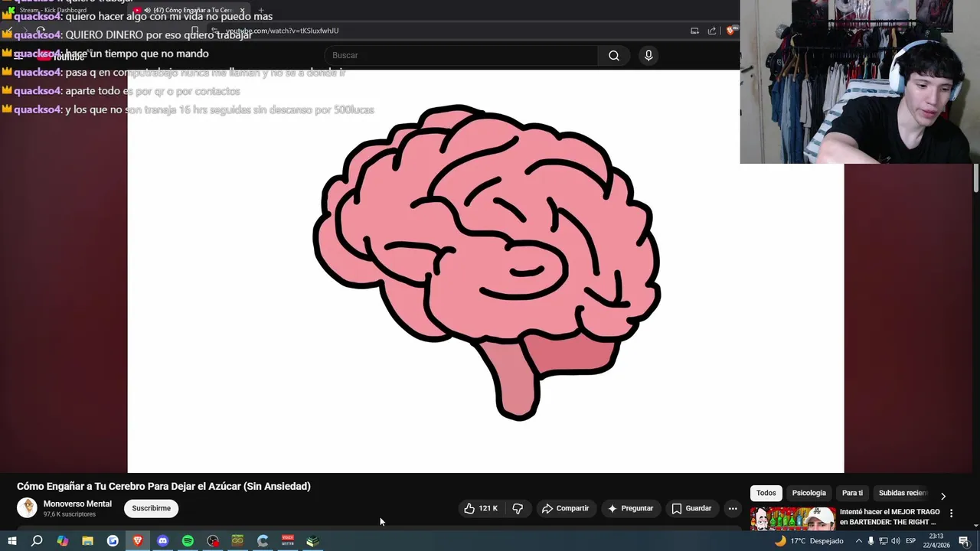Open the Compartir share option

click(566, 508)
